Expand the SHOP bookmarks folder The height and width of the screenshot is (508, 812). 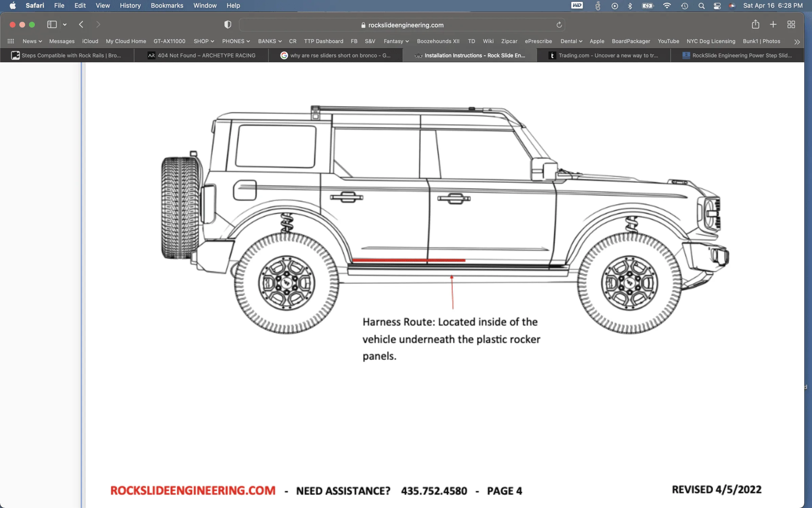click(204, 41)
